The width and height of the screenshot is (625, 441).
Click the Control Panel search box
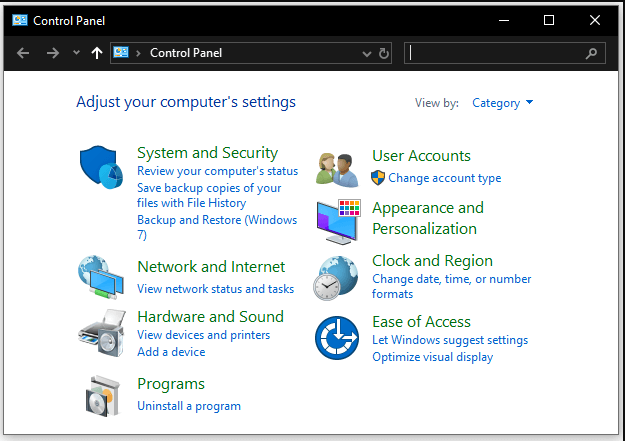click(495, 53)
